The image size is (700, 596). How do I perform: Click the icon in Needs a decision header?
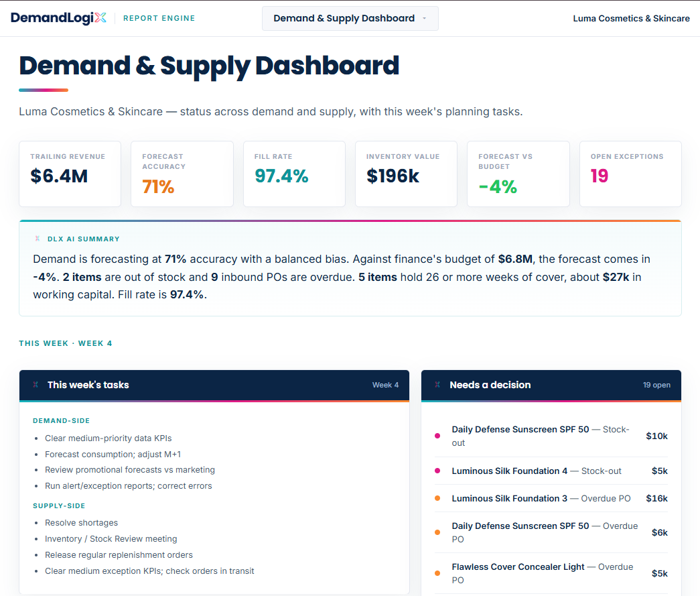pos(437,385)
